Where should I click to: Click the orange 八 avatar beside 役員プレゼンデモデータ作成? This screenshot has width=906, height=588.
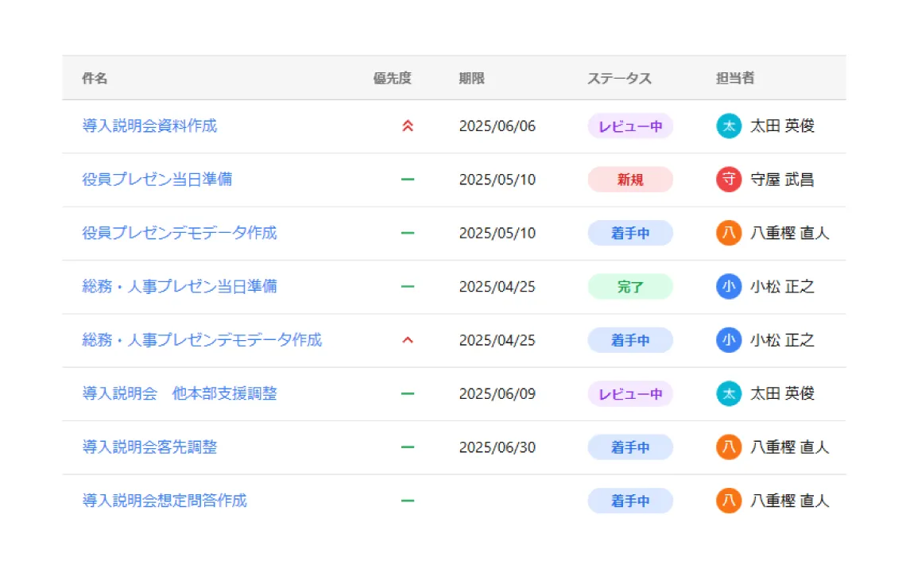(x=728, y=233)
